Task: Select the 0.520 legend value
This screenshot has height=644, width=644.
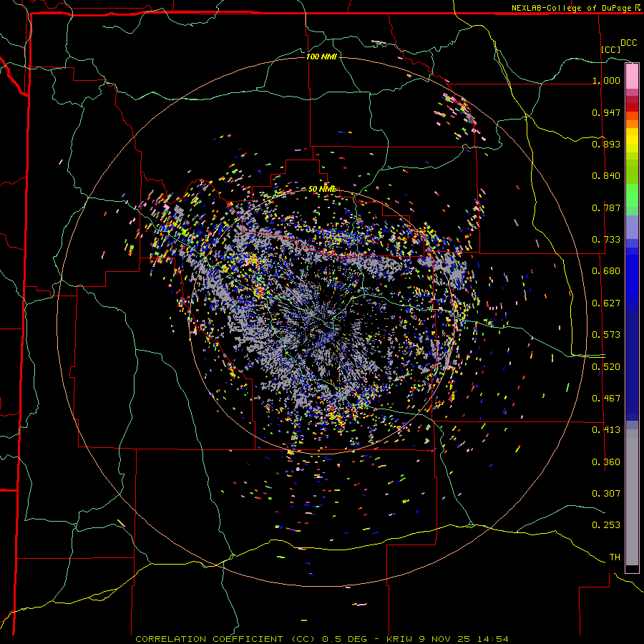Action: (606, 367)
